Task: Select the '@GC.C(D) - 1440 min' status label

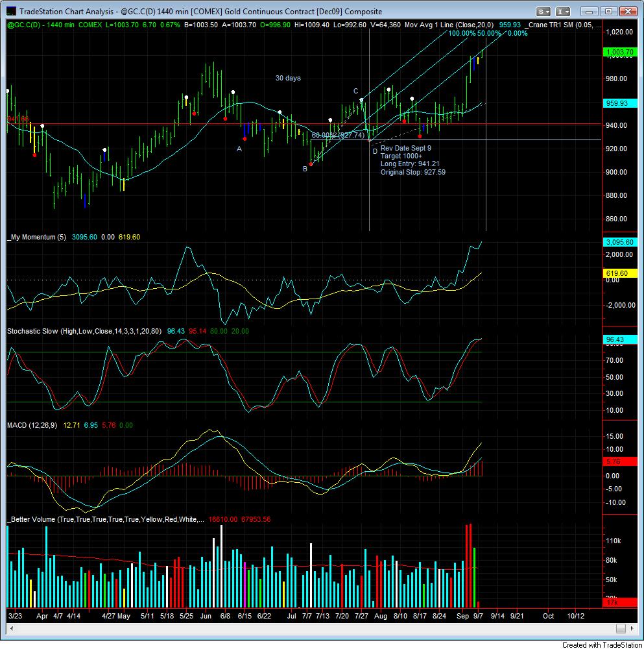Action: pyautogui.click(x=41, y=25)
